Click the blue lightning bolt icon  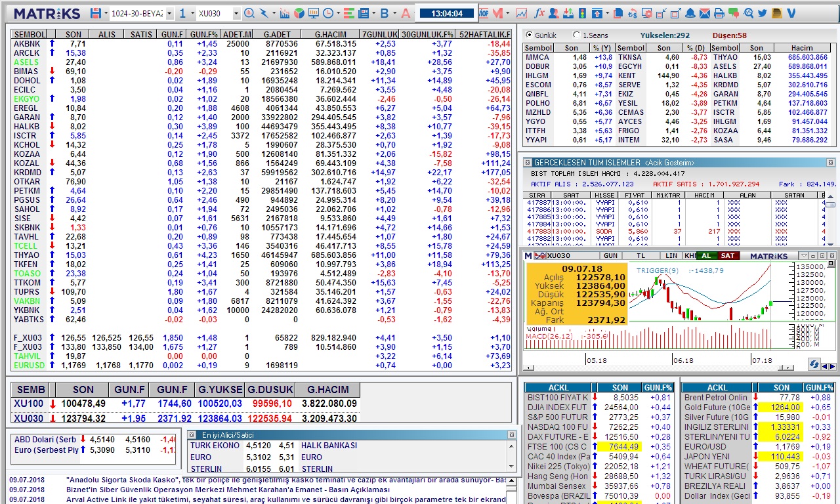264,13
